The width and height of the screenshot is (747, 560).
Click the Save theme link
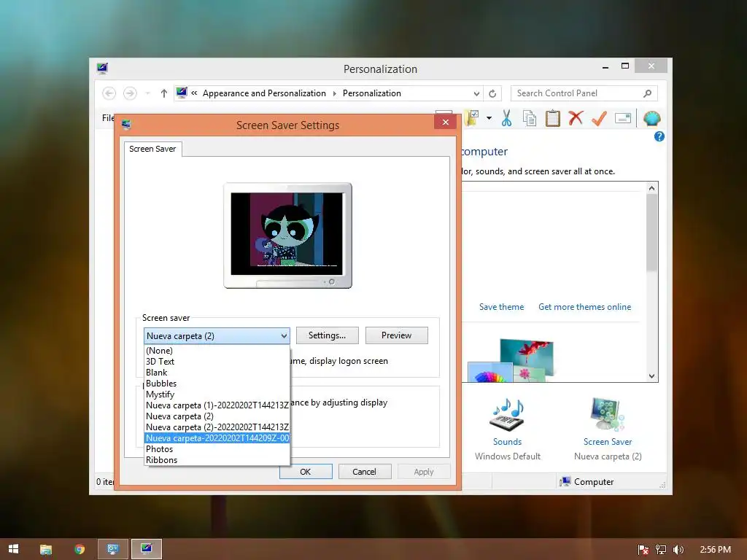pyautogui.click(x=501, y=307)
